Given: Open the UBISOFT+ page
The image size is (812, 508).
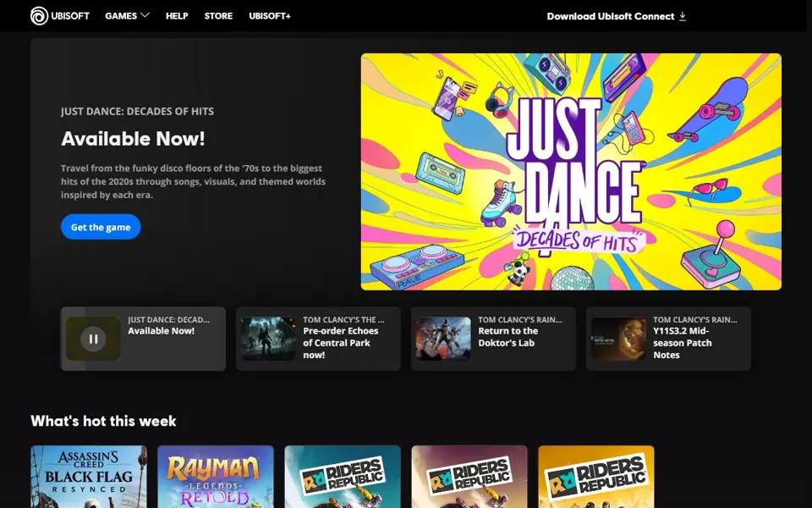Looking at the screenshot, I should [269, 15].
